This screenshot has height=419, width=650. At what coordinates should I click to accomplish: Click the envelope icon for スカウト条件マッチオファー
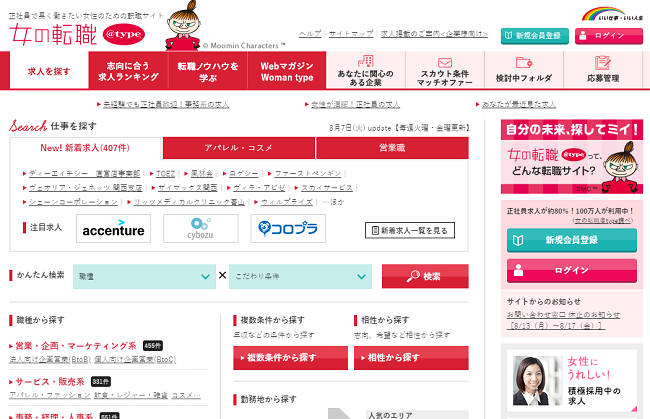[445, 63]
